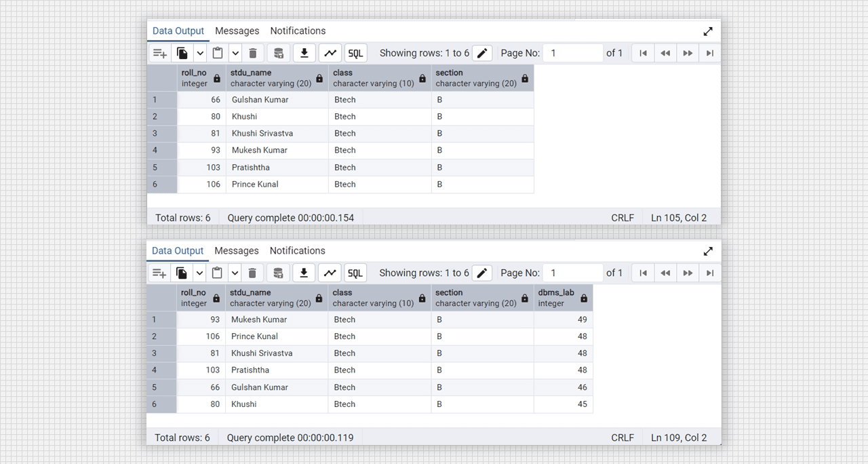Click dbms_lab value 45 in bottom table
This screenshot has height=464, width=868.
564,404
